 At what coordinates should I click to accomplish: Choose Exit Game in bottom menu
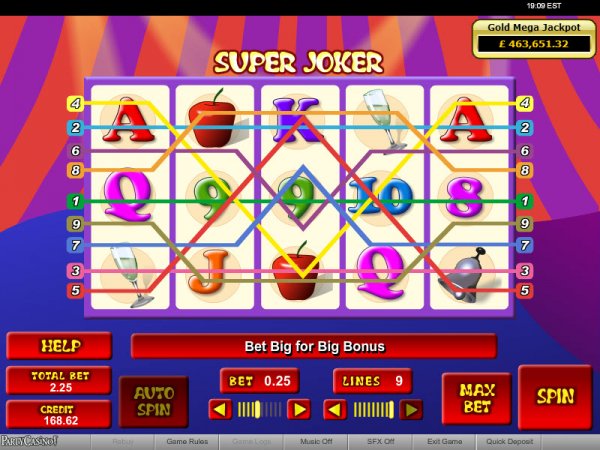(444, 442)
